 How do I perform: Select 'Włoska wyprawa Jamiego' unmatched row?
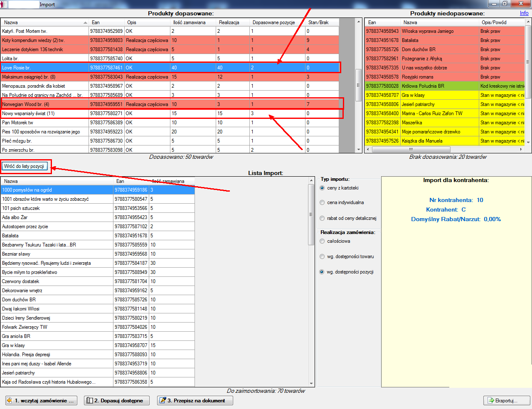pos(445,31)
